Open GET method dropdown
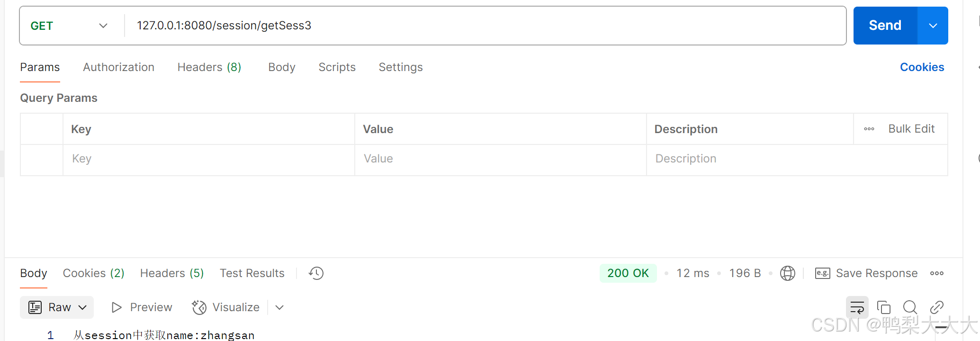 [x=70, y=26]
